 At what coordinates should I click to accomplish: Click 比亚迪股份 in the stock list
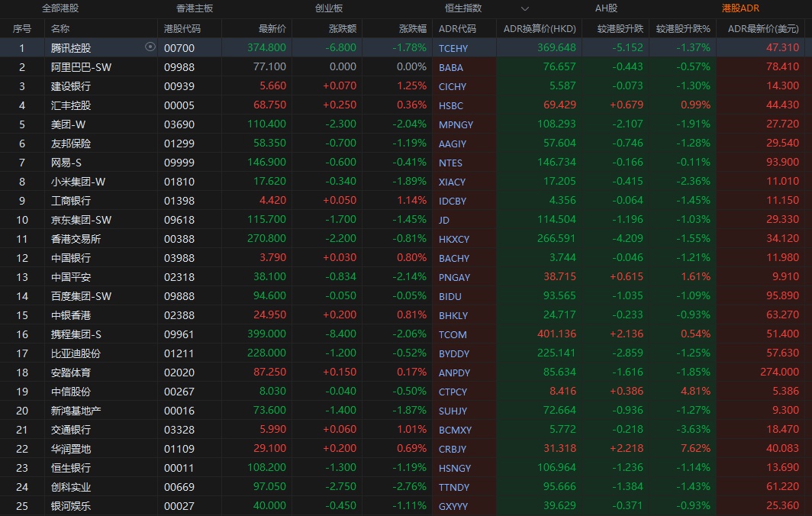pos(76,353)
